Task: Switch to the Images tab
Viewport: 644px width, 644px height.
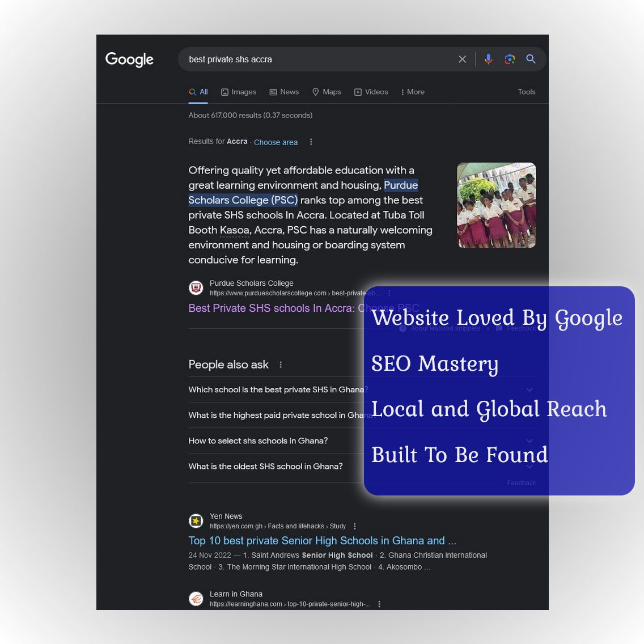Action: [239, 92]
